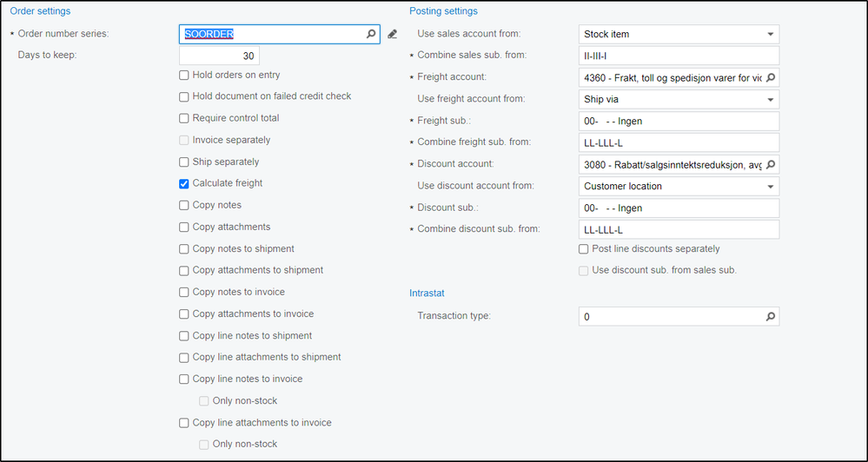
Task: Enable Hold orders on entry
Action: coord(184,76)
